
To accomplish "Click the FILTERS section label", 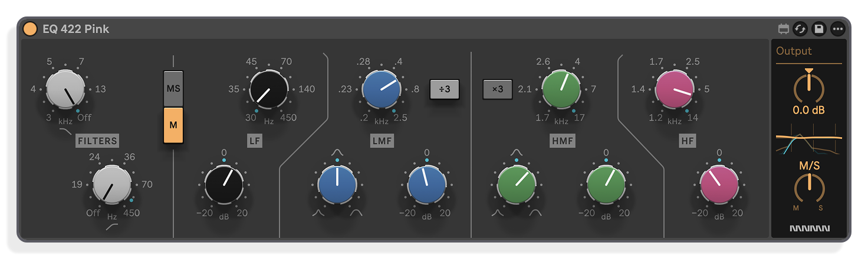I will 97,141.
